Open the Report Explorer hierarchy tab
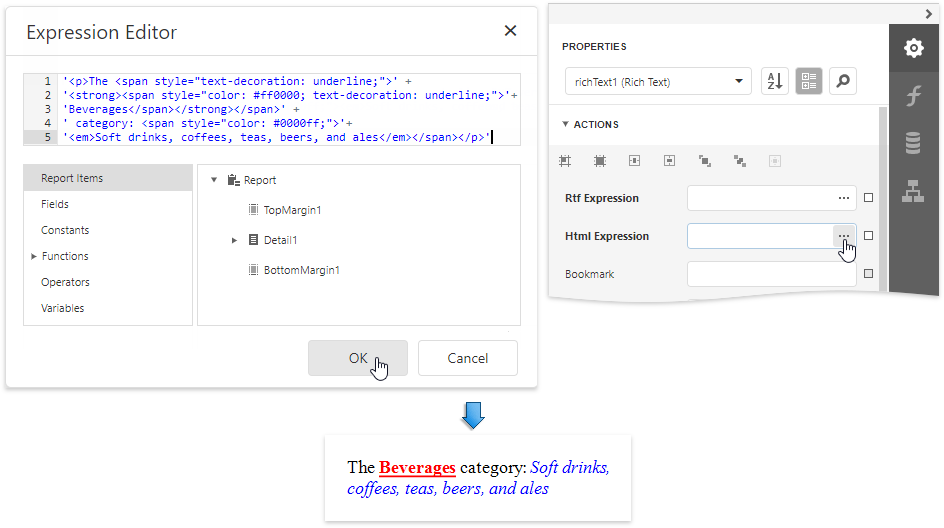This screenshot has width=944, height=528. [x=913, y=192]
